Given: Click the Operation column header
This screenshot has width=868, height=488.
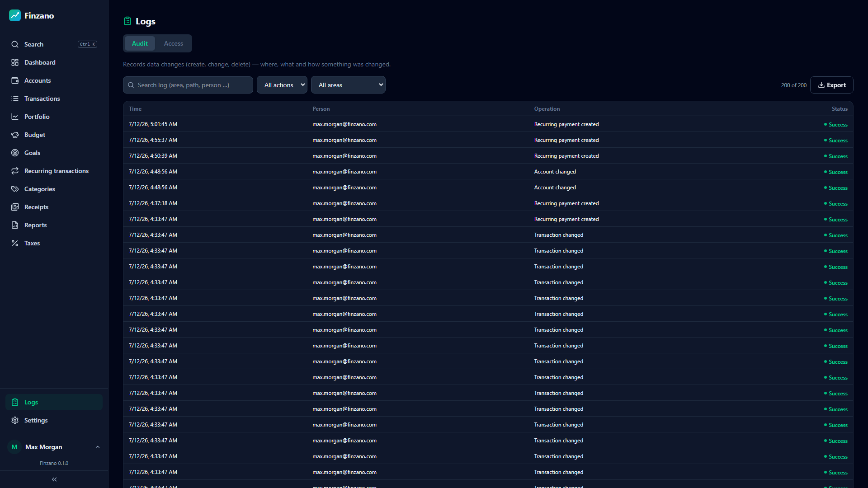Looking at the screenshot, I should [x=547, y=109].
